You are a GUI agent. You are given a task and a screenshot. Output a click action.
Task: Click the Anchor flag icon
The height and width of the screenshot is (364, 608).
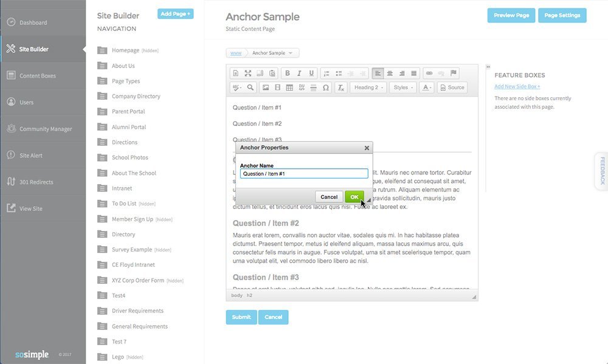[x=454, y=73]
